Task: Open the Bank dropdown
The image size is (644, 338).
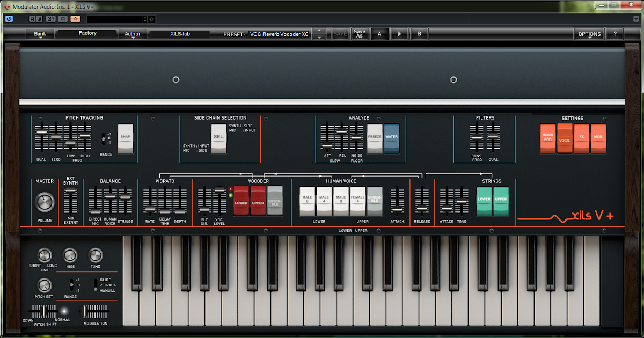Action: tap(40, 34)
